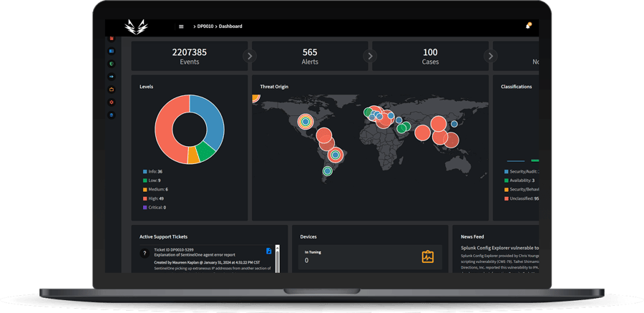
Task: Click "Created by Maureen Kaplan" line
Action: coord(207,262)
